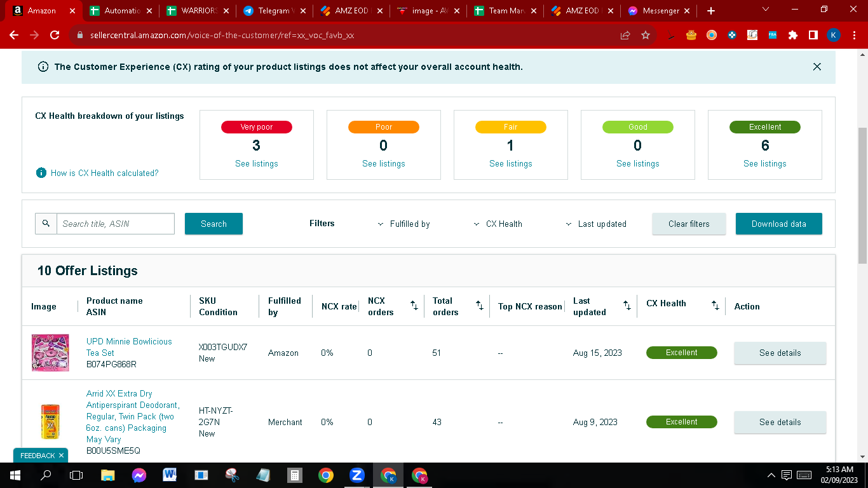The width and height of the screenshot is (868, 488).
Task: See listings under Good
Action: coord(638,163)
